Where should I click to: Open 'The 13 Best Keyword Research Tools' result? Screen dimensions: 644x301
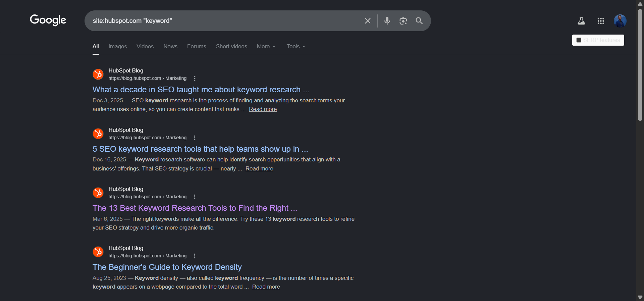(195, 208)
